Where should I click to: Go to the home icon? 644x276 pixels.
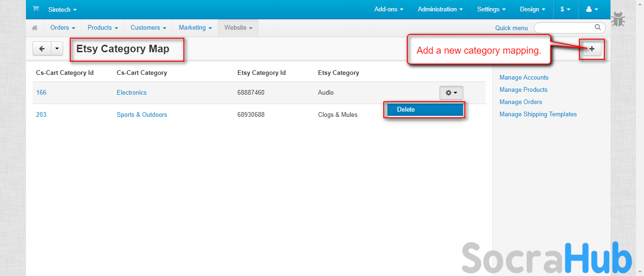(34, 28)
